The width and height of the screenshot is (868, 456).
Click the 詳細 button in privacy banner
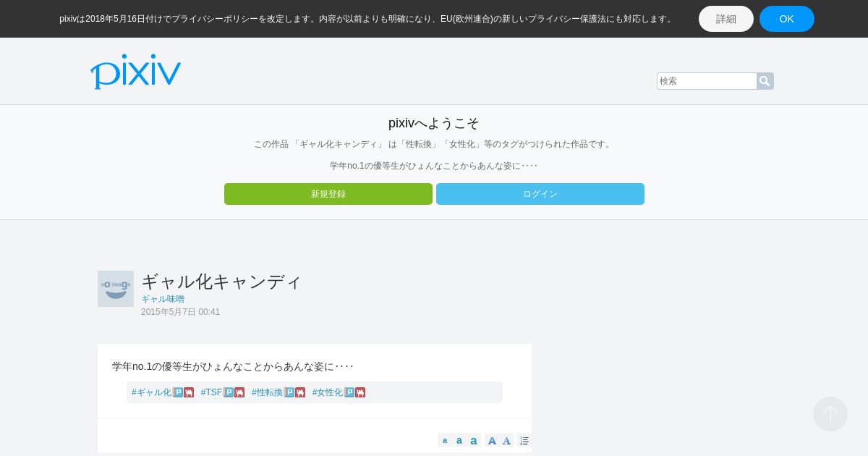(726, 19)
